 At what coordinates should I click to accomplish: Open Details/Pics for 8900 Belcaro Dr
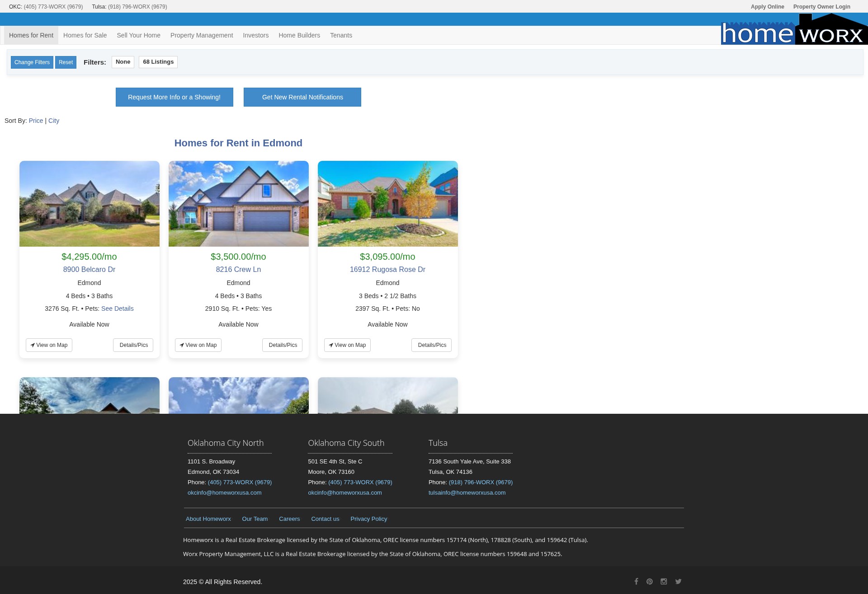[x=133, y=345]
